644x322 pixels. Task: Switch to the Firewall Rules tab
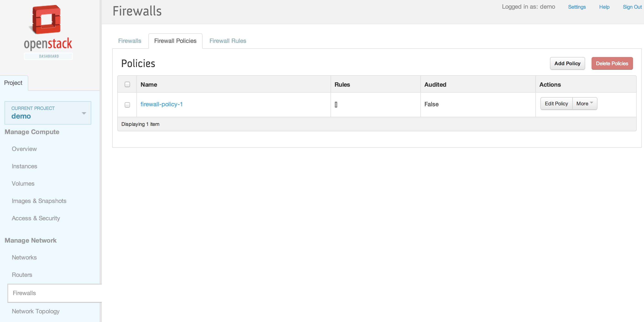click(x=228, y=41)
